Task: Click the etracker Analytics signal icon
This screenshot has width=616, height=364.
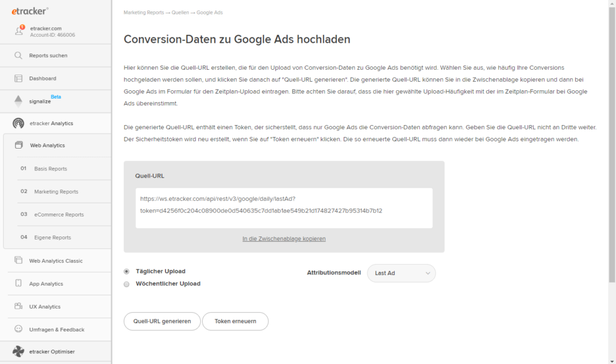Action: (x=18, y=123)
